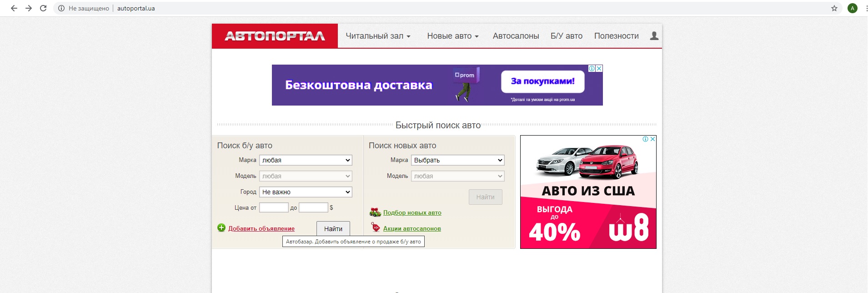The width and height of the screenshot is (868, 293).
Task: Click the not-secure site info icon
Action: (61, 8)
